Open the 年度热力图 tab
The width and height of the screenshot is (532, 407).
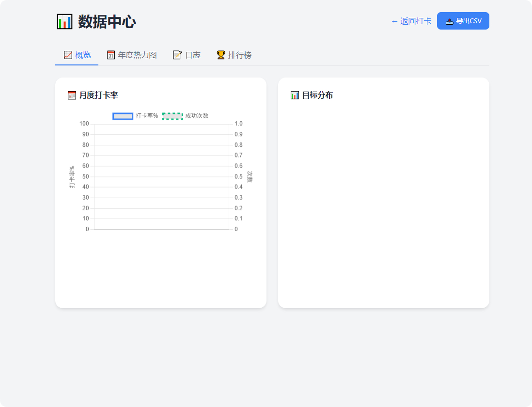click(x=132, y=55)
